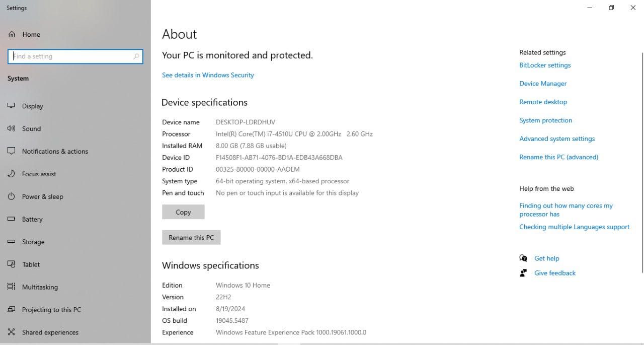Click the Display monitor icon
This screenshot has height=345, width=644.
click(x=12, y=106)
